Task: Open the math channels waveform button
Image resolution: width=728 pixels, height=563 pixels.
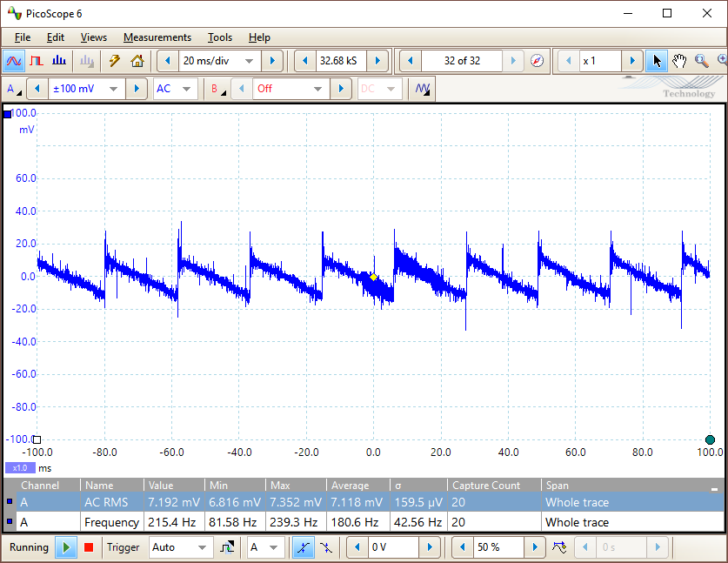Action: (x=422, y=89)
